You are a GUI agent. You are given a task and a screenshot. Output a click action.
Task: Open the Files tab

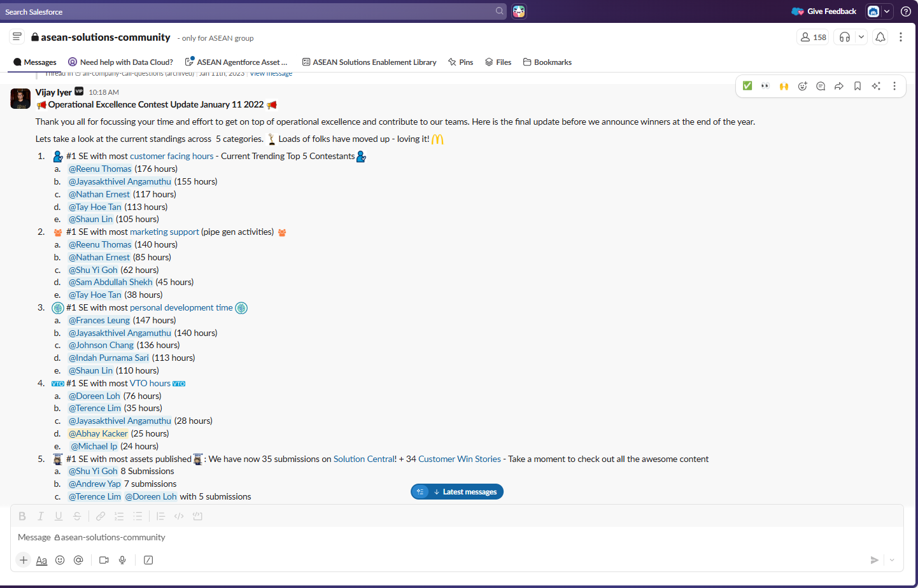point(498,62)
